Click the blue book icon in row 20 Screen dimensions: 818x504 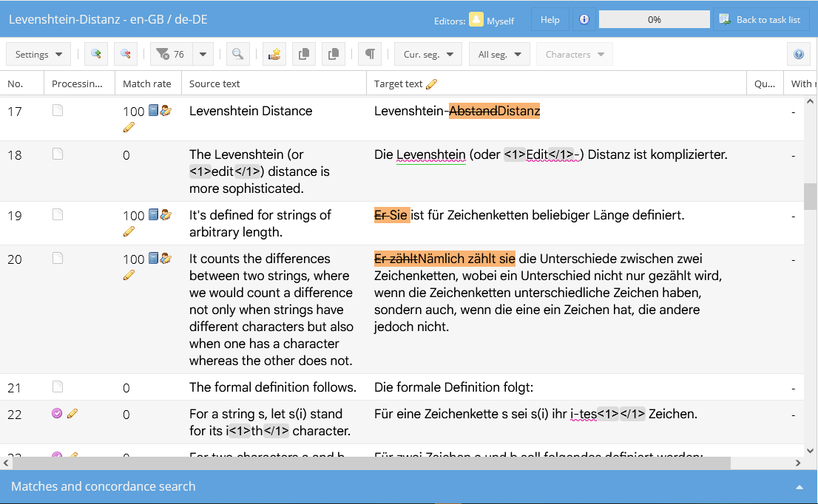tap(153, 258)
